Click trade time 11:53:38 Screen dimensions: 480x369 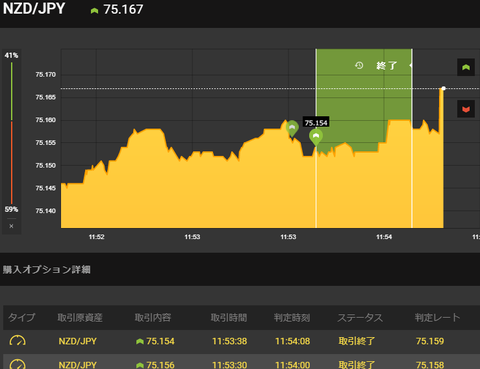[x=230, y=341]
